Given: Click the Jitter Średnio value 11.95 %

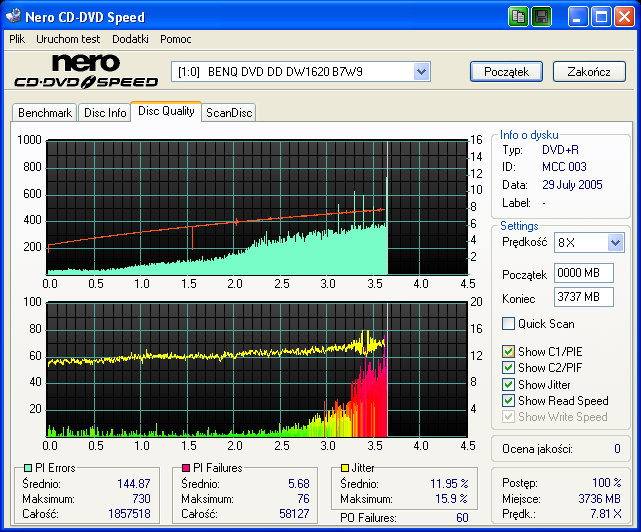Looking at the screenshot, I should coord(449,484).
